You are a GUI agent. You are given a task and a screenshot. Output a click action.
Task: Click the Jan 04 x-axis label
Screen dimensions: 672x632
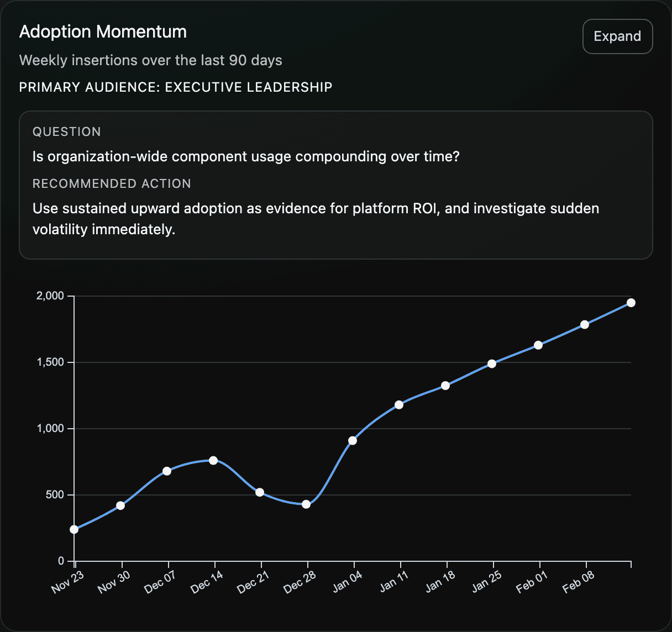[x=348, y=581]
